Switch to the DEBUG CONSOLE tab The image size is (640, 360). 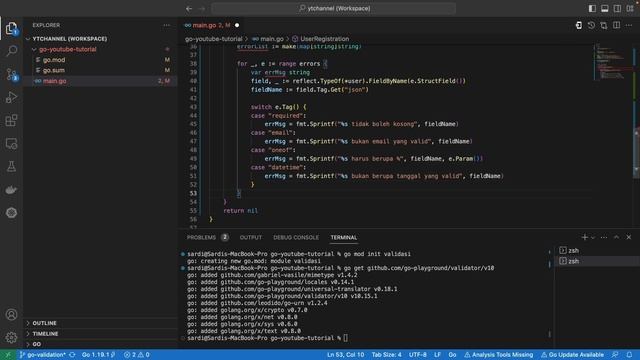[296, 238]
